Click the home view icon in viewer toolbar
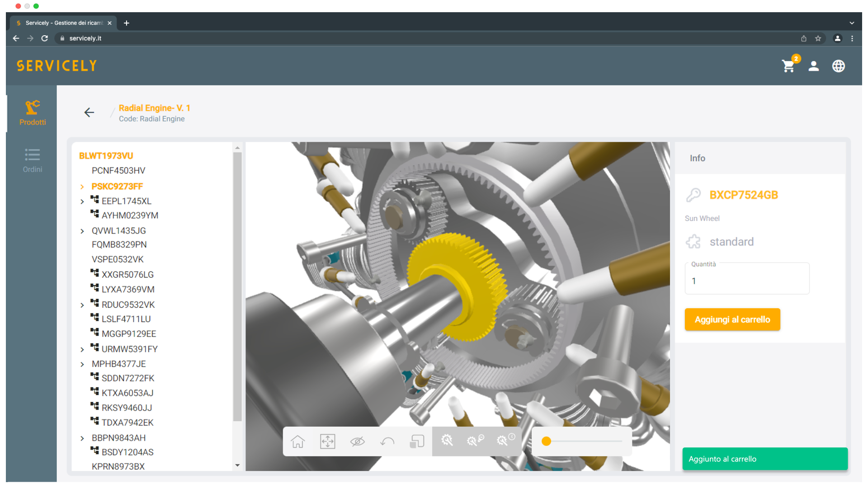This screenshot has height=488, width=868. coord(297,441)
